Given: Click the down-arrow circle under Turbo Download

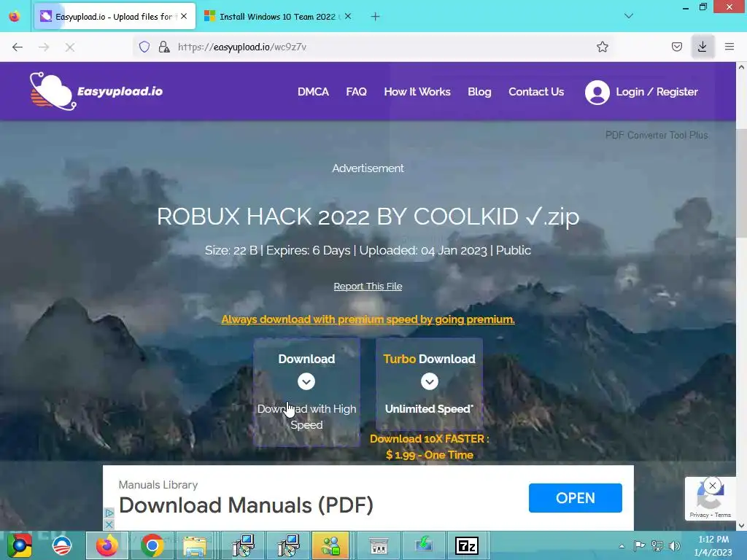Looking at the screenshot, I should tap(429, 381).
